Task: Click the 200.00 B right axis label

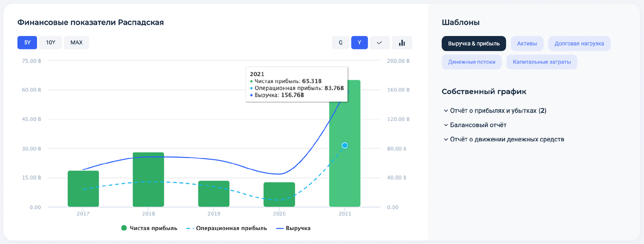Action: [398, 61]
